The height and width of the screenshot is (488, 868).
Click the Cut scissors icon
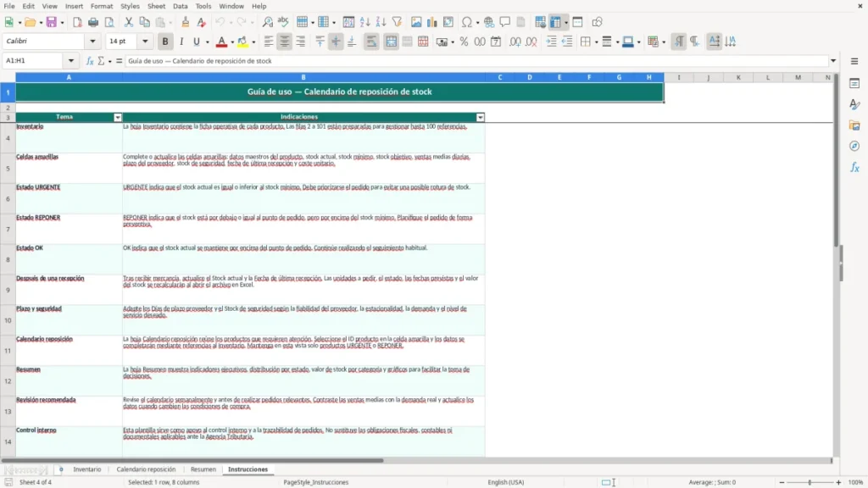(129, 22)
